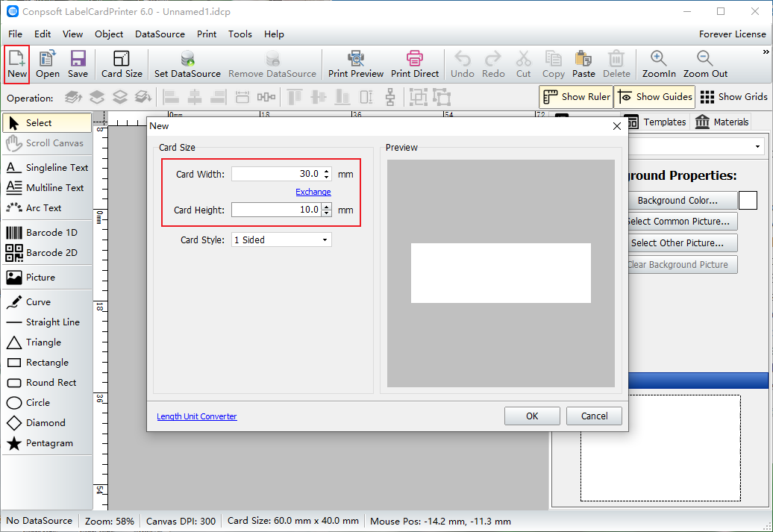Expand the toolbar overflow chevron
The height and width of the screenshot is (532, 773).
tap(766, 51)
